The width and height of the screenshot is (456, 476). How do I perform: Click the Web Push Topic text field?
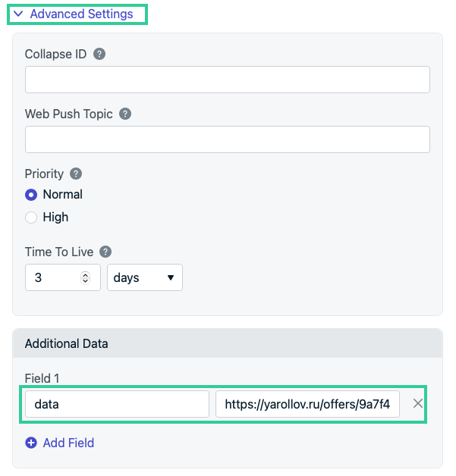pos(227,139)
